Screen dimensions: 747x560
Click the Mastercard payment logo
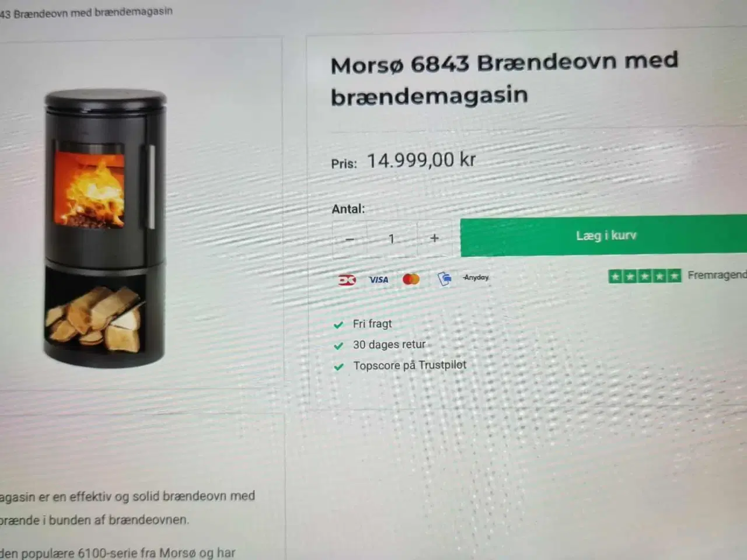pyautogui.click(x=411, y=279)
